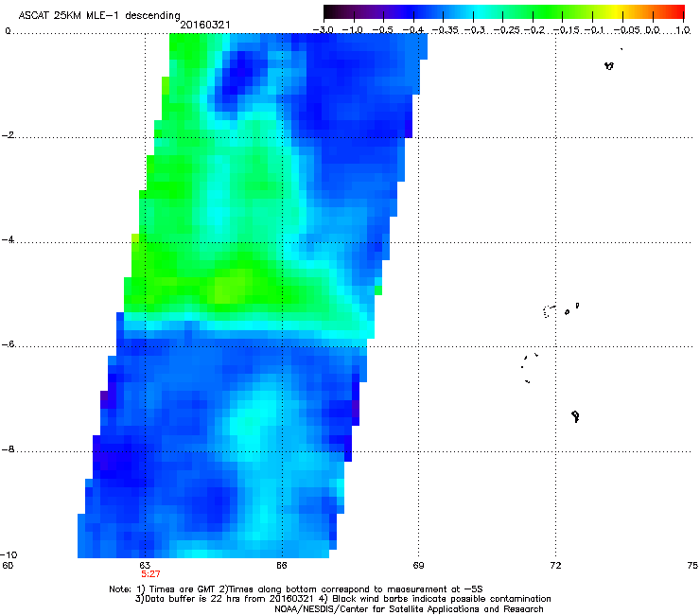Click the red swath time "5:27"

[150, 574]
